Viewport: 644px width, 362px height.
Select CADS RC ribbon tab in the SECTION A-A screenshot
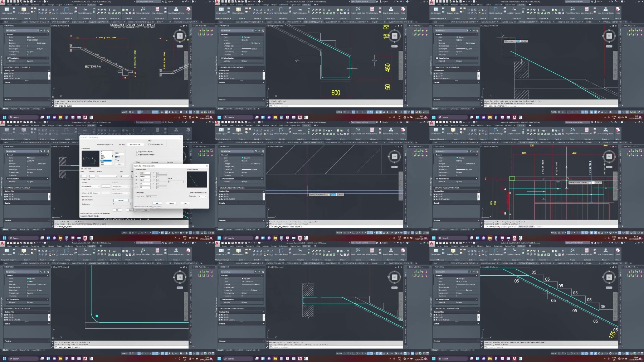pyautogui.click(x=92, y=5)
